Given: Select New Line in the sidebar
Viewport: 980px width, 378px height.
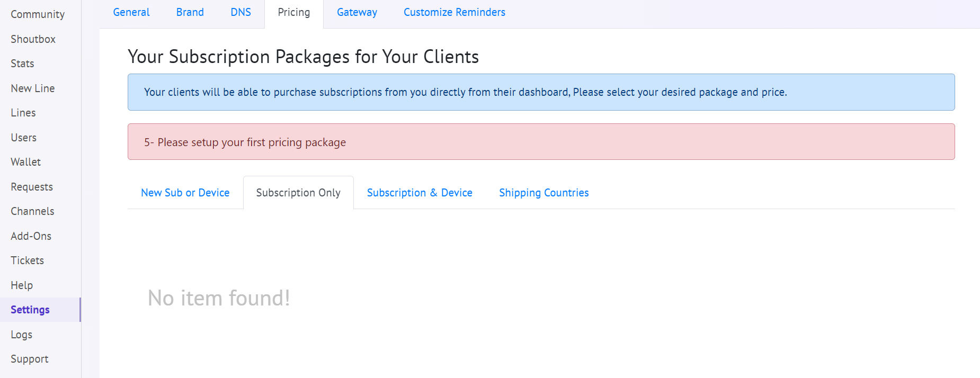Looking at the screenshot, I should click(x=33, y=88).
